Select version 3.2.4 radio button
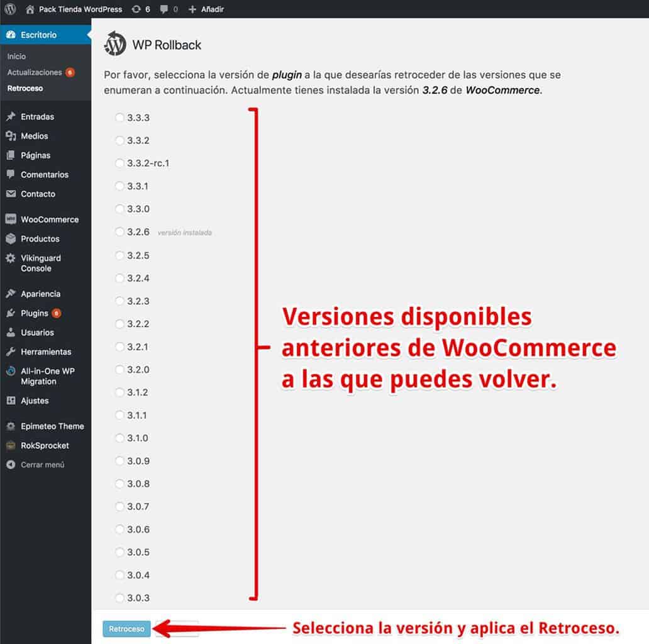This screenshot has width=649, height=644. point(119,278)
